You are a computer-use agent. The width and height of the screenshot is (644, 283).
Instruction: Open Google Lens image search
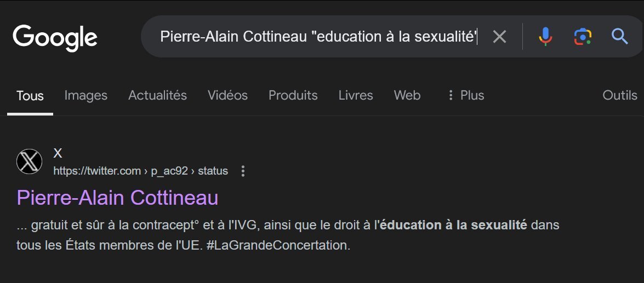(x=583, y=37)
